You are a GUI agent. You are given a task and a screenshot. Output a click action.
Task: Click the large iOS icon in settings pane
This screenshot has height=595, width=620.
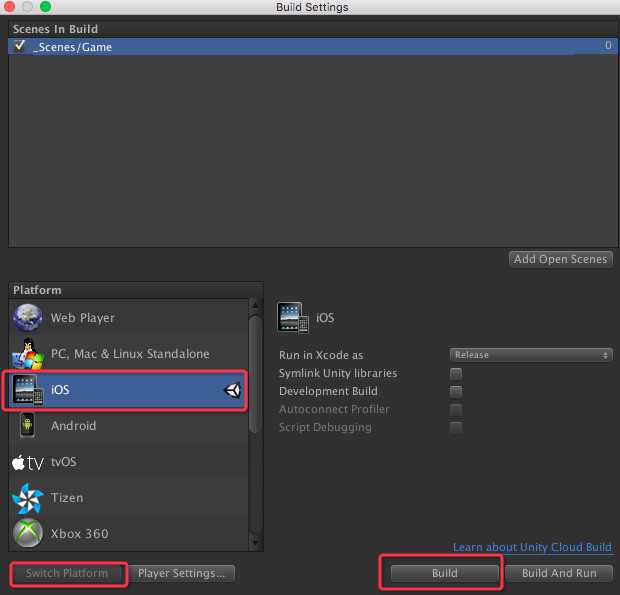pyautogui.click(x=293, y=318)
